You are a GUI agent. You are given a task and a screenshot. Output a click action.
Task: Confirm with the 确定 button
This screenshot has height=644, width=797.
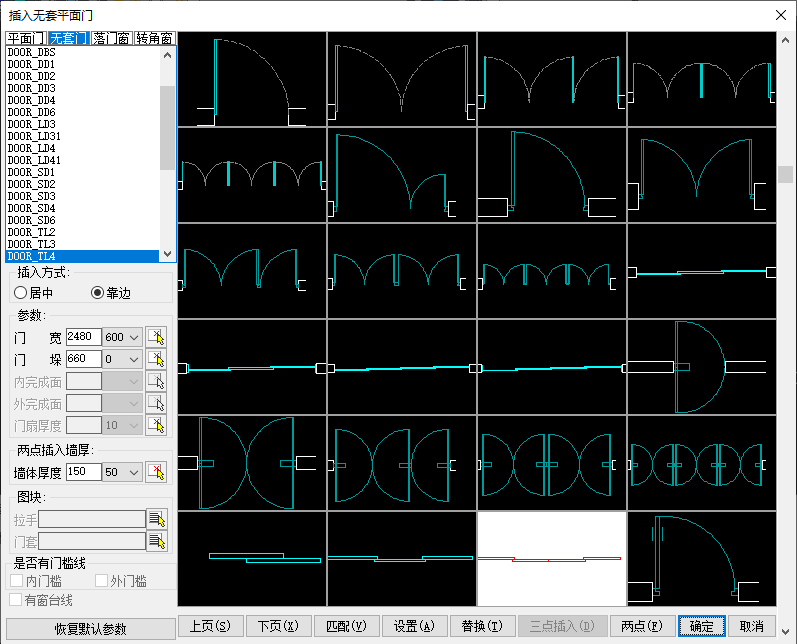tap(701, 626)
